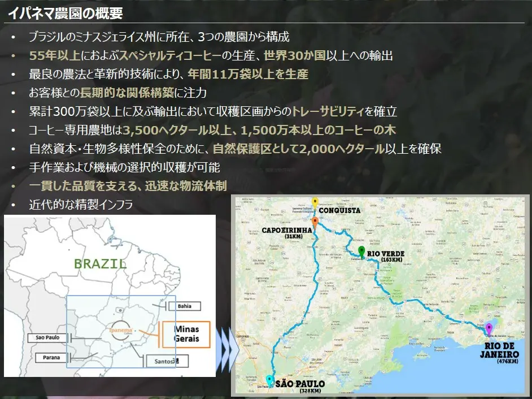Click the purple Rio de Janeiro map pin
Screen dimensions: 532x399
pyautogui.click(x=489, y=329)
